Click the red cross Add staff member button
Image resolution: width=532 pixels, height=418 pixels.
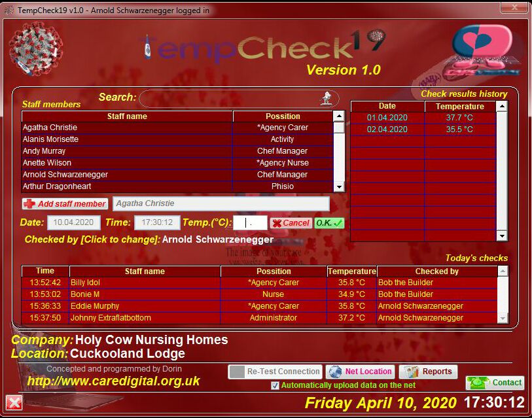click(65, 204)
